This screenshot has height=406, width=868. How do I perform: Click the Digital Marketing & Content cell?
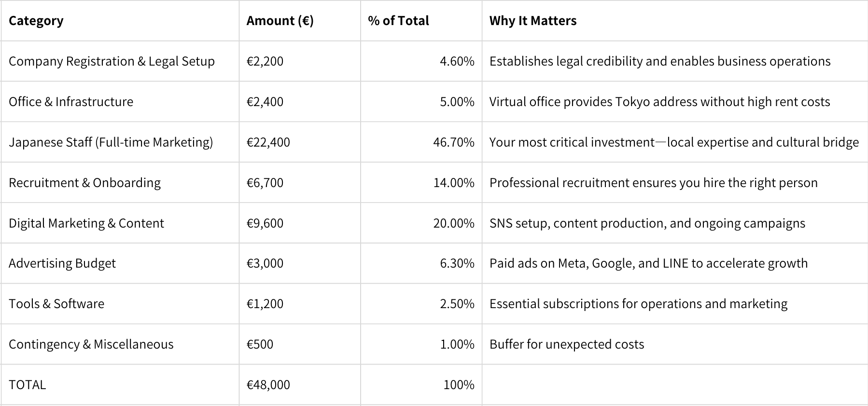coord(120,223)
